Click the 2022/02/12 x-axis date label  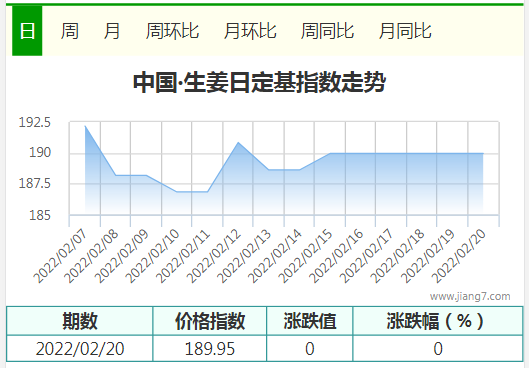click(214, 256)
